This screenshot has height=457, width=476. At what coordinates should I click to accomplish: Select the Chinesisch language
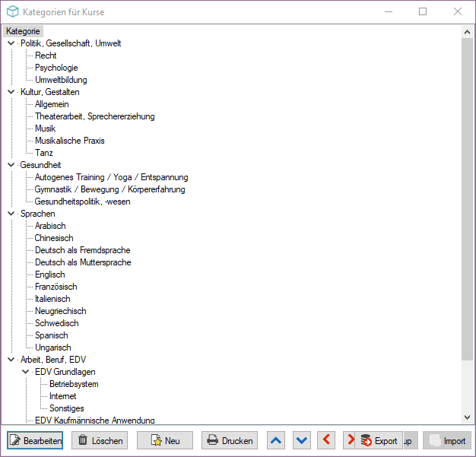[54, 238]
